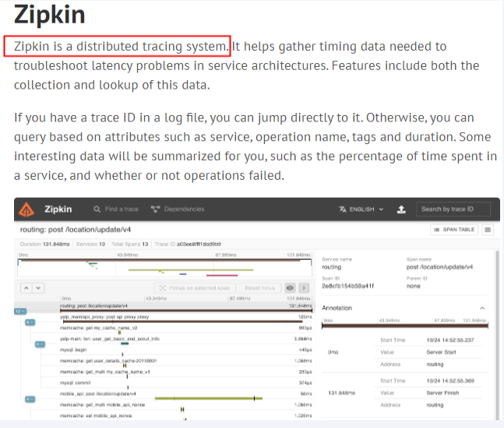Click the Annotation timeline brown bar
This screenshot has height=428, width=504.
point(405,326)
